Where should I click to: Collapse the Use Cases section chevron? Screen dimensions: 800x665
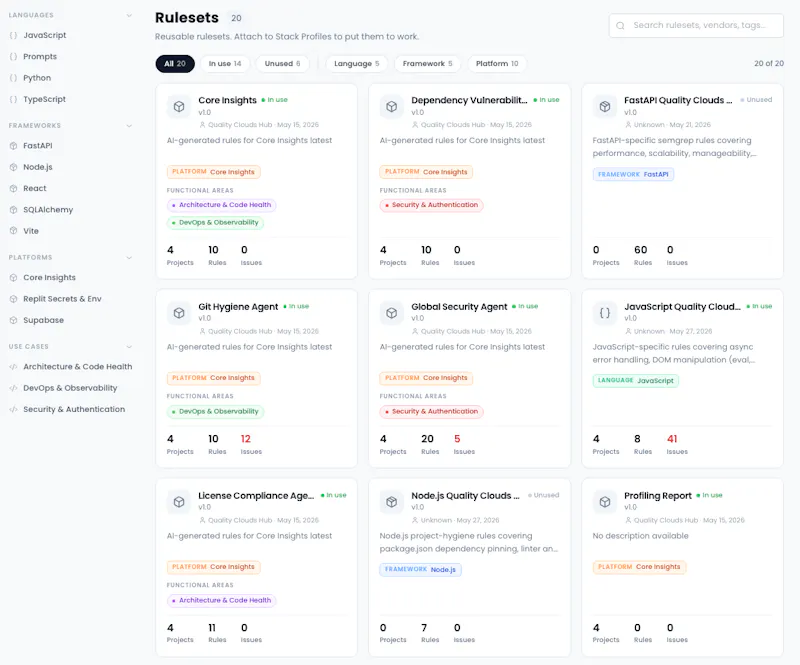[129, 347]
